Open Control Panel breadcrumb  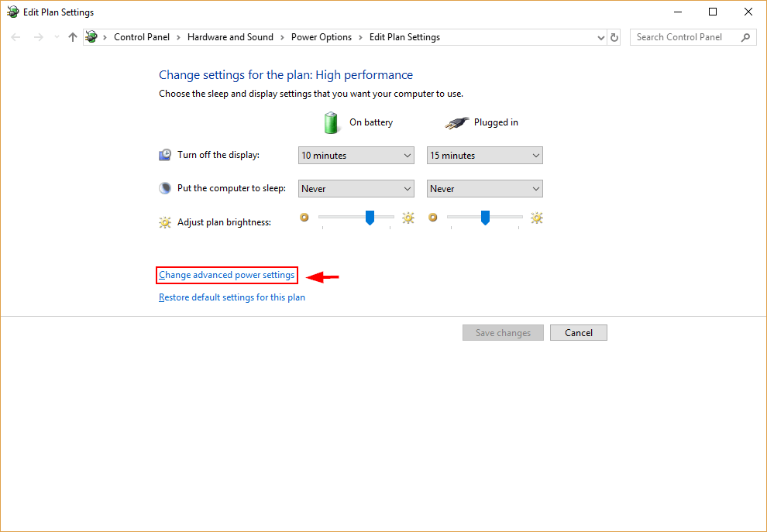(x=141, y=37)
